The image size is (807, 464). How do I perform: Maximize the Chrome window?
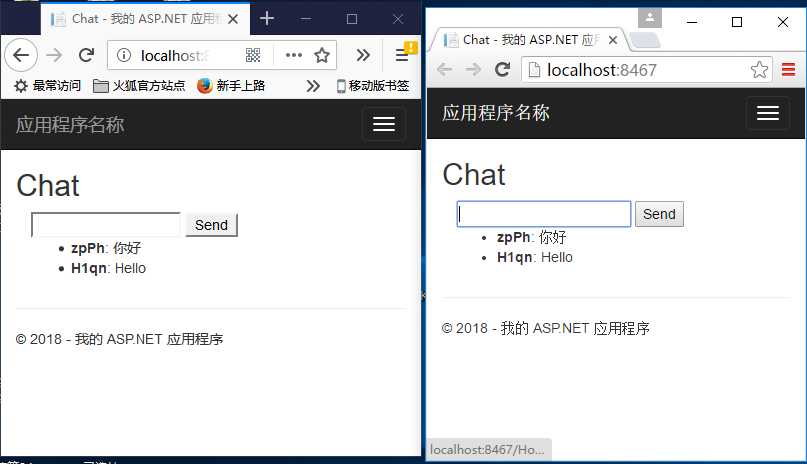737,22
